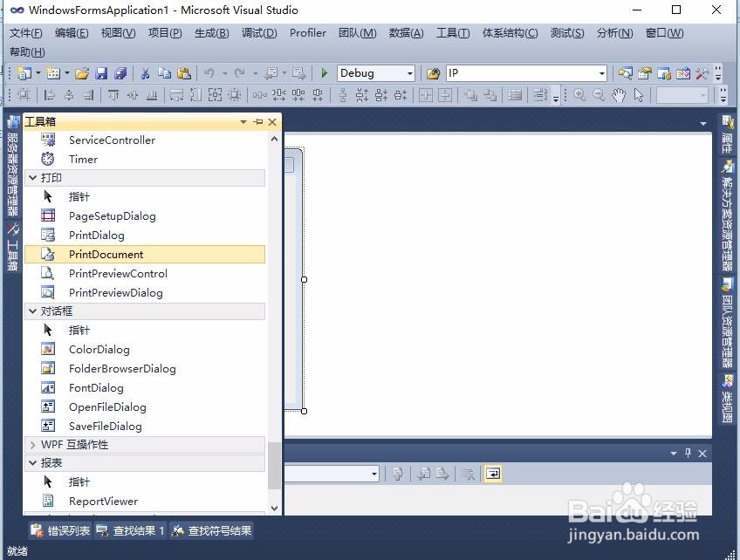Screen dimensions: 740x560
Task: Select ColorDialog in the toolbox
Action: [x=144, y=350]
